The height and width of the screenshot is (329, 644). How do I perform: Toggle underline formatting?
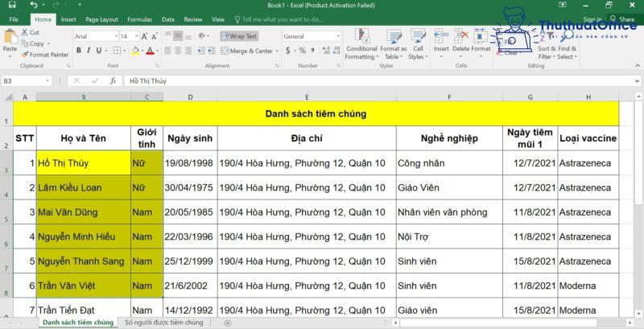98,51
